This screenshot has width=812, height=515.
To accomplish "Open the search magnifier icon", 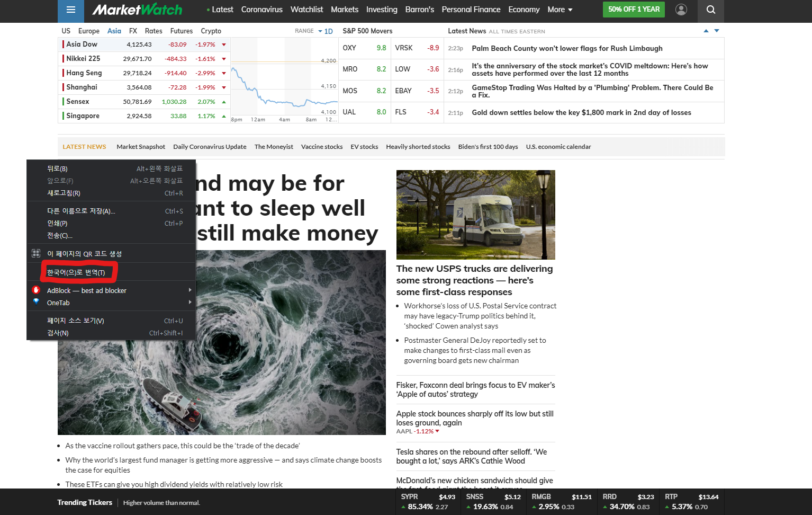I will tap(711, 10).
